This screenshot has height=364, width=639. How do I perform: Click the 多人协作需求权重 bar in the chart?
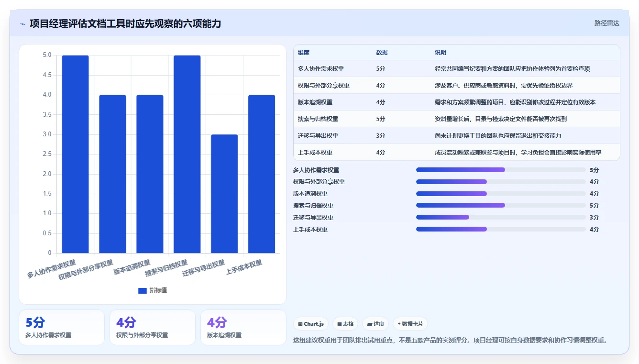coord(76,154)
